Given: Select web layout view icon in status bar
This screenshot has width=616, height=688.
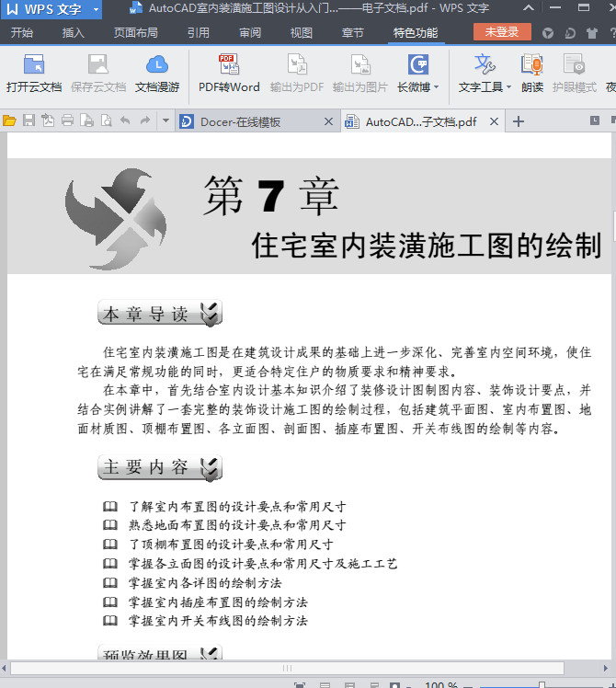Looking at the screenshot, I should (x=374, y=685).
